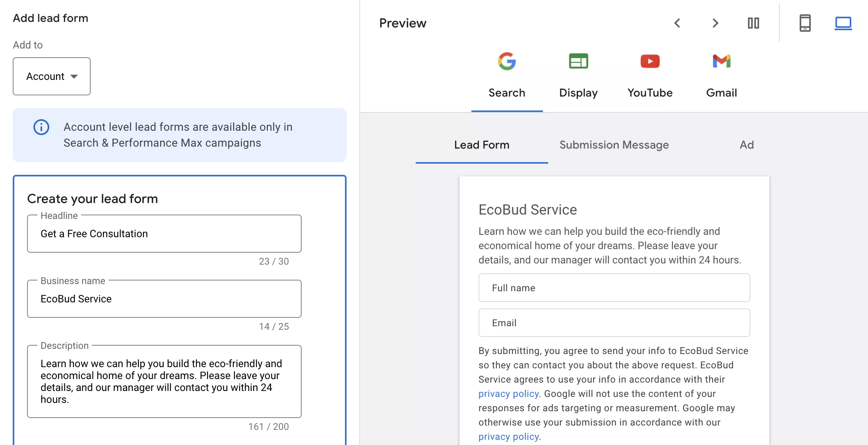This screenshot has height=445, width=868.
Task: Open the Account dropdown
Action: pyautogui.click(x=52, y=76)
